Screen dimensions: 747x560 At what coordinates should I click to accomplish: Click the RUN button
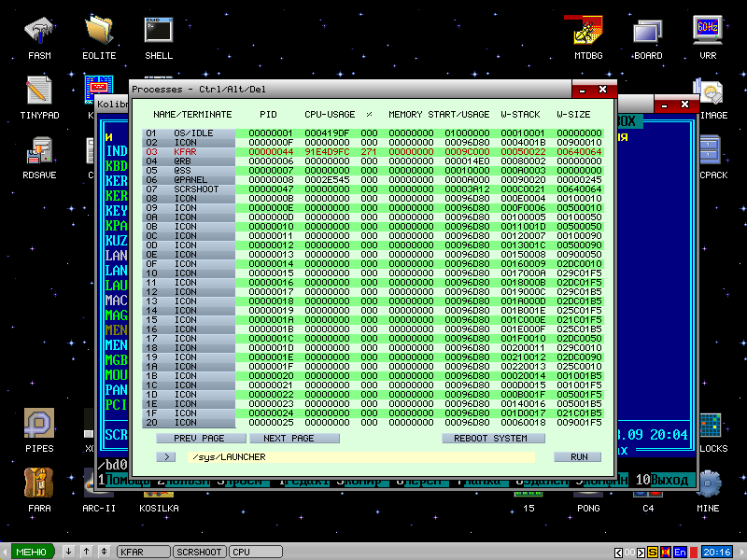point(577,457)
